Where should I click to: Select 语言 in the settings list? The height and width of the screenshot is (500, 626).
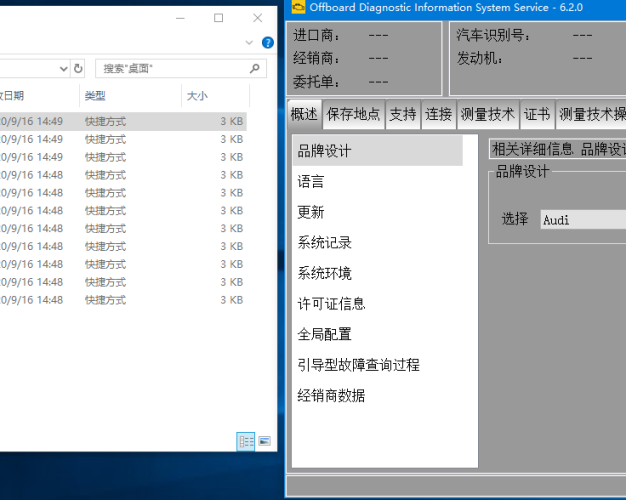(x=311, y=182)
